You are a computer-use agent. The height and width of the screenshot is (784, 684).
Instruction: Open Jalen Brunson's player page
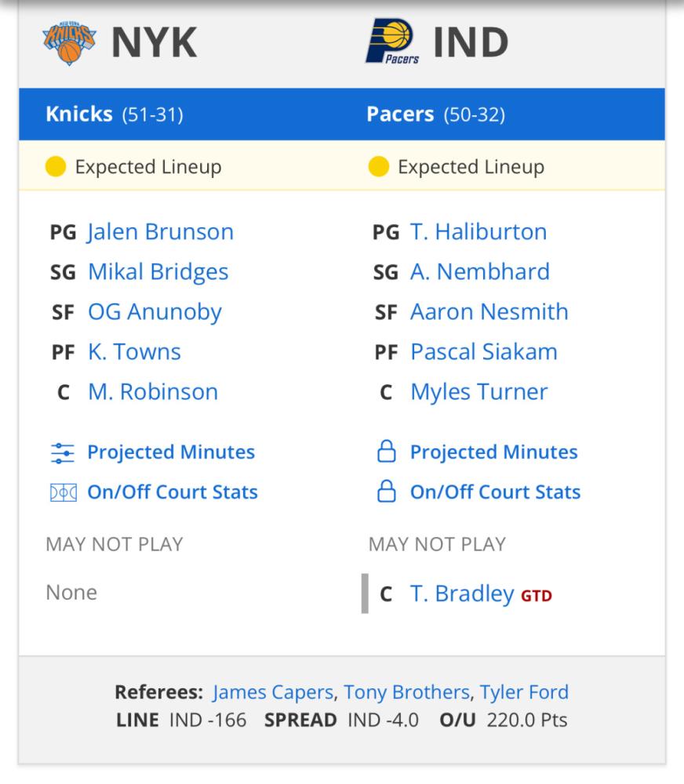[x=161, y=232]
